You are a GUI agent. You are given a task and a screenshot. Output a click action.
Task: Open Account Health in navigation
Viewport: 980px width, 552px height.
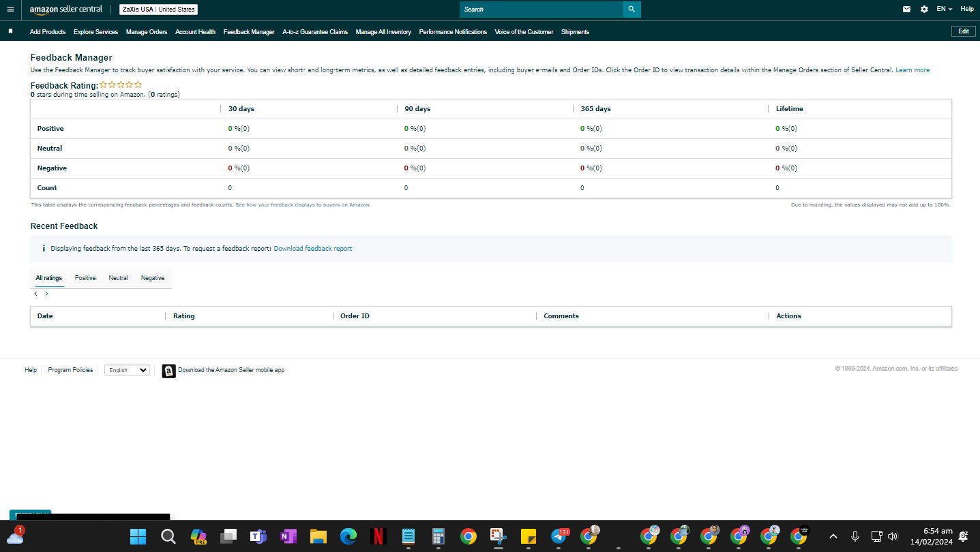[195, 32]
